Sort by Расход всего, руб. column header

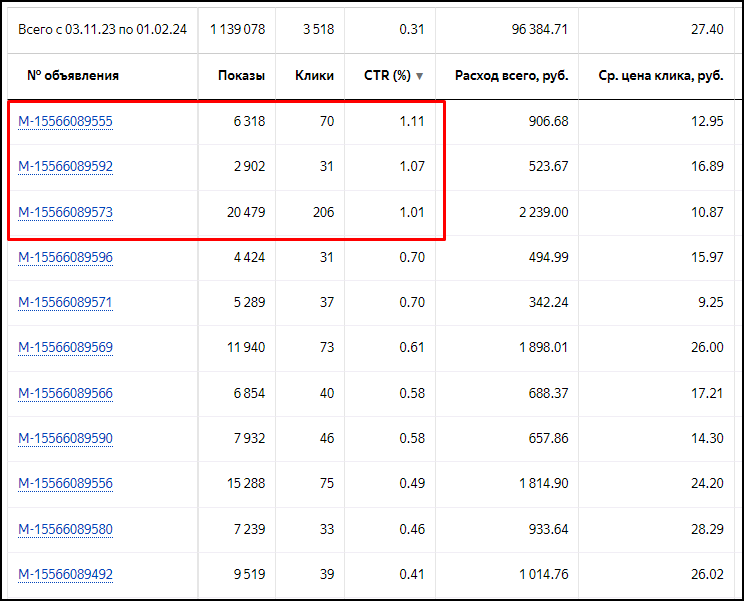tap(510, 76)
